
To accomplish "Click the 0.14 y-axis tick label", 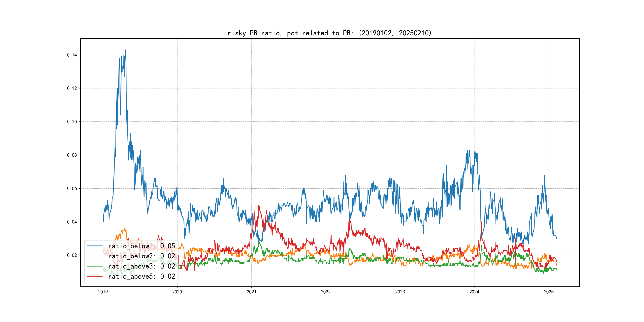I will pos(72,55).
